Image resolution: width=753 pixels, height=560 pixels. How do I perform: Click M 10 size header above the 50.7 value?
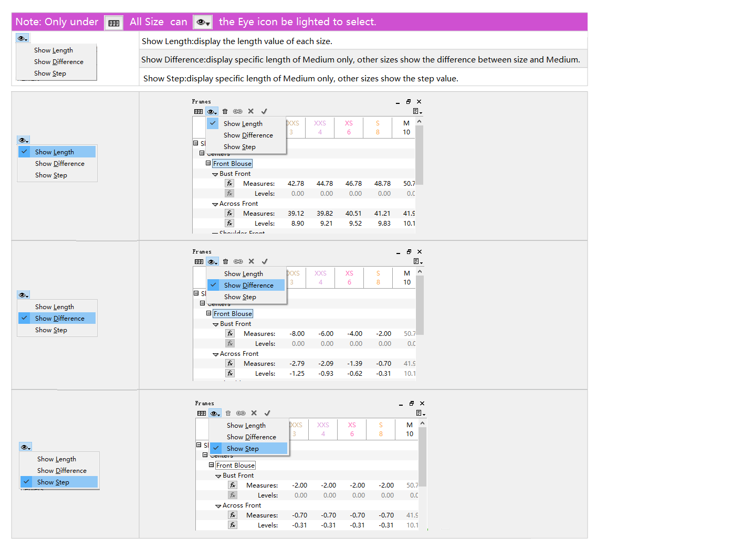(x=406, y=128)
